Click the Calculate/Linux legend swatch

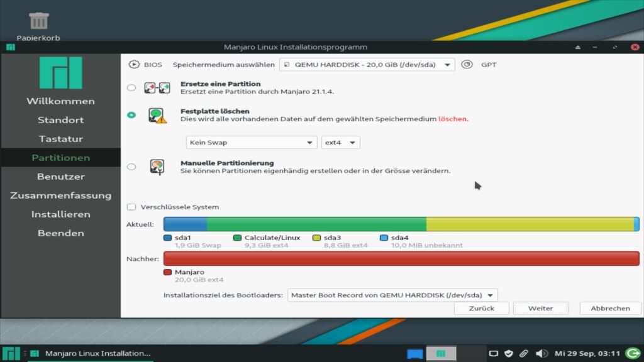[x=237, y=238]
